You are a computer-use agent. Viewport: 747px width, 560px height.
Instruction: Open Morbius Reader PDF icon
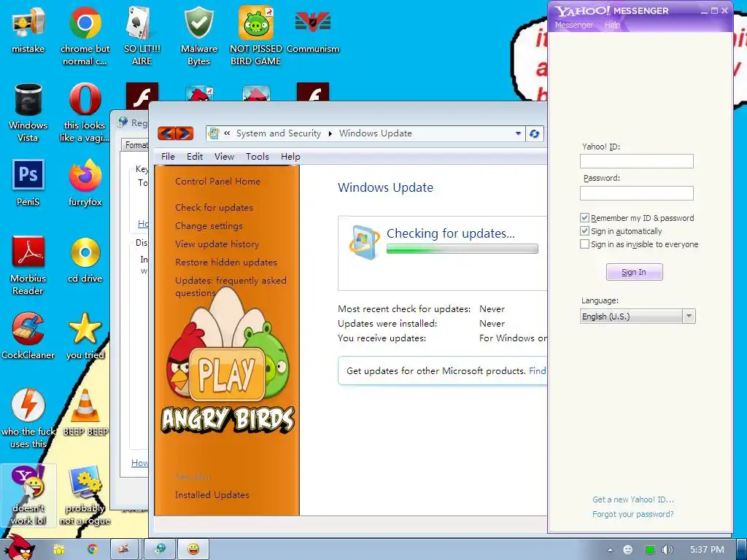pos(28,265)
